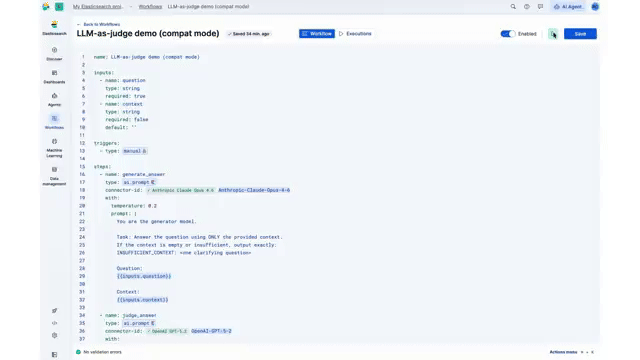Image resolution: width=640 pixels, height=360 pixels.
Task: Click the plug integrations icon in sidebar
Action: point(54,311)
